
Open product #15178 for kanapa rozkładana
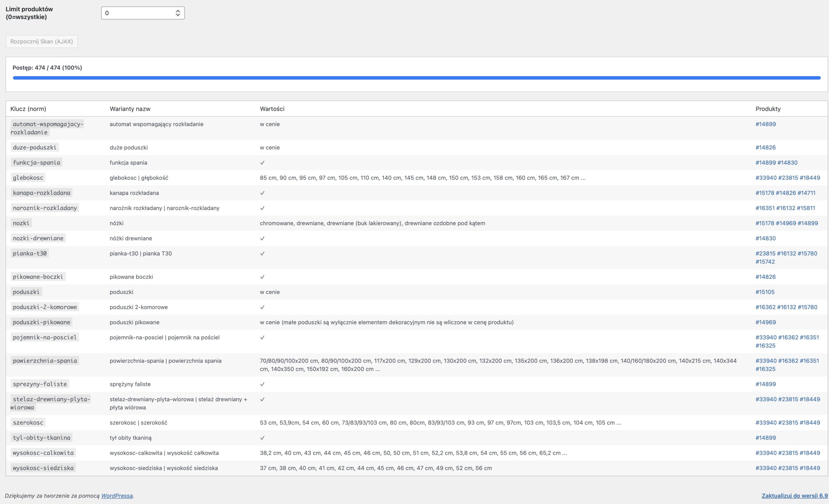(x=765, y=192)
